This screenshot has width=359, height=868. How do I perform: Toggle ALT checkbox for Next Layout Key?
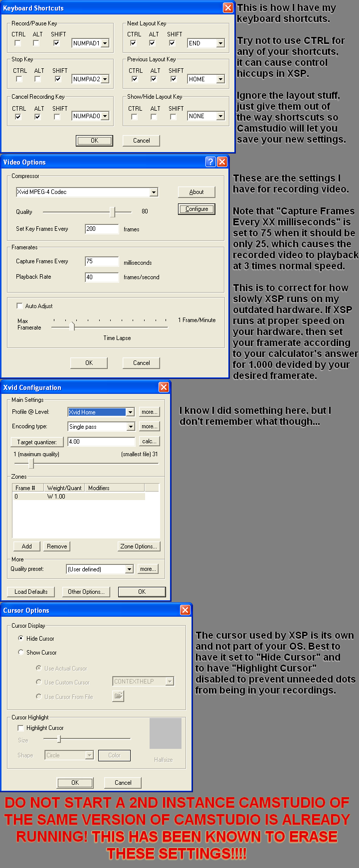tap(153, 43)
